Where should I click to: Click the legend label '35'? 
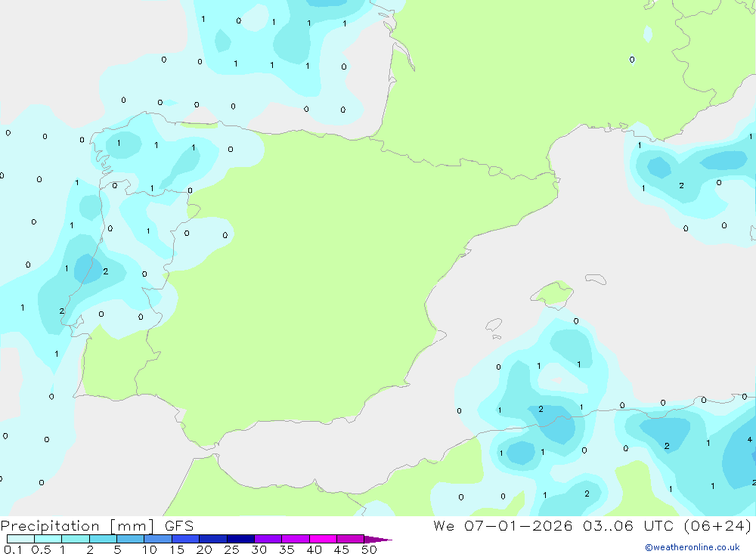click(287, 549)
